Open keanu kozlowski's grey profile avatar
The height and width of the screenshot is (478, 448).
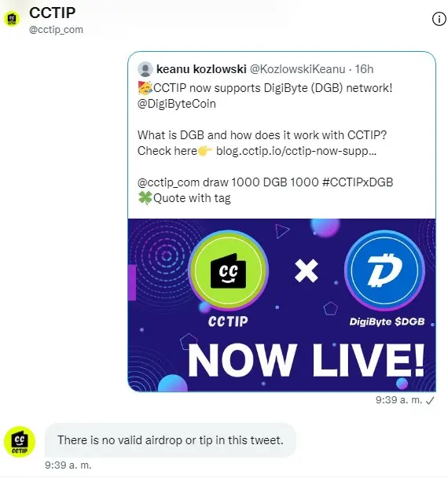coord(145,69)
